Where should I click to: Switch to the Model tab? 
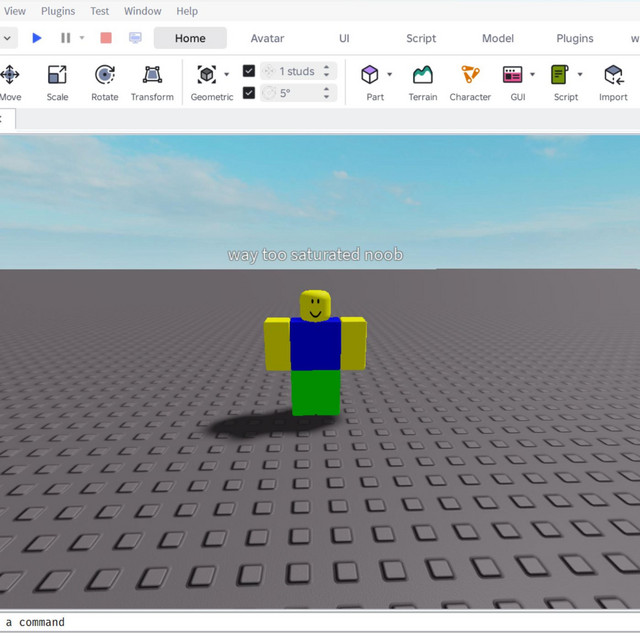[498, 38]
